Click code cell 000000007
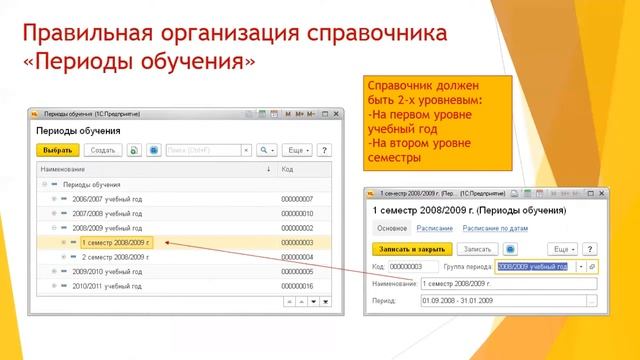640x360 pixels. [x=297, y=199]
